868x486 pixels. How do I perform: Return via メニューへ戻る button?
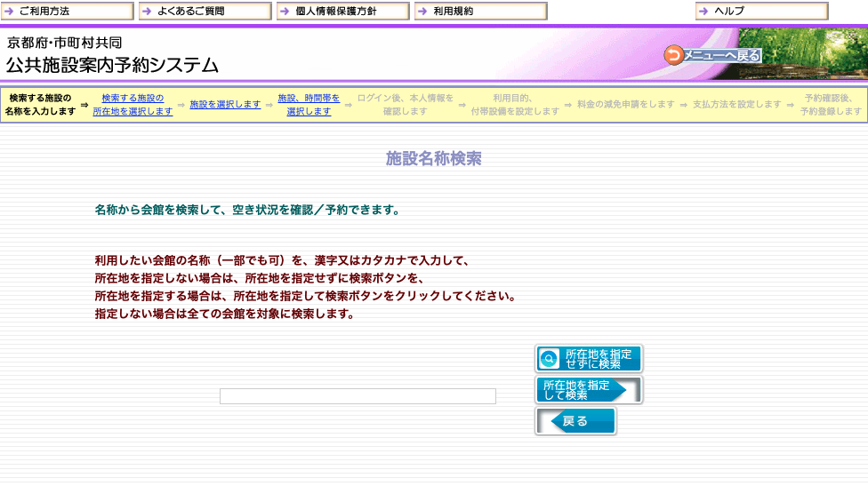click(x=712, y=55)
